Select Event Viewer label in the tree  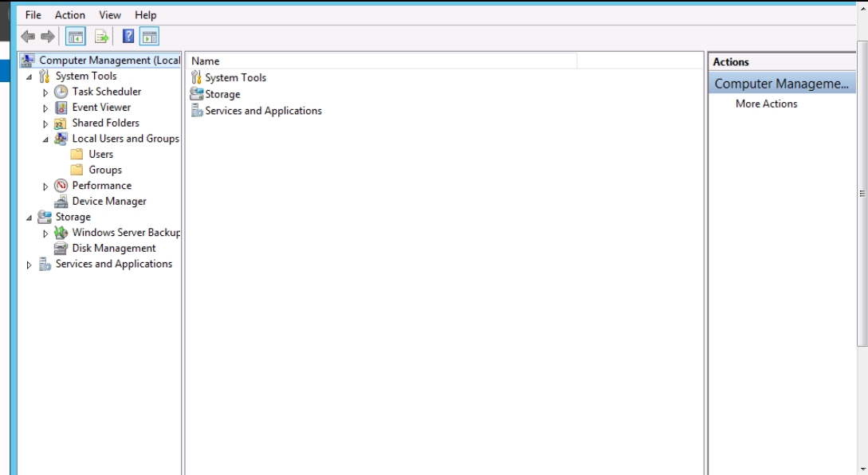pyautogui.click(x=101, y=107)
